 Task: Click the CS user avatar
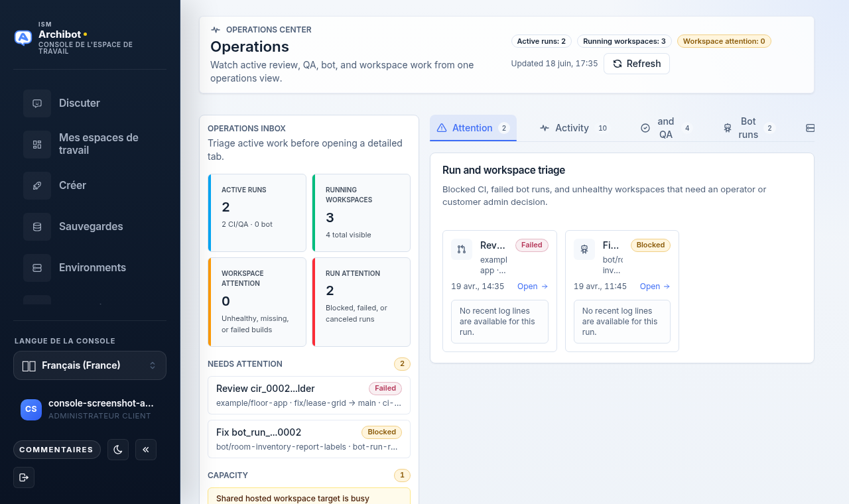coord(31,409)
